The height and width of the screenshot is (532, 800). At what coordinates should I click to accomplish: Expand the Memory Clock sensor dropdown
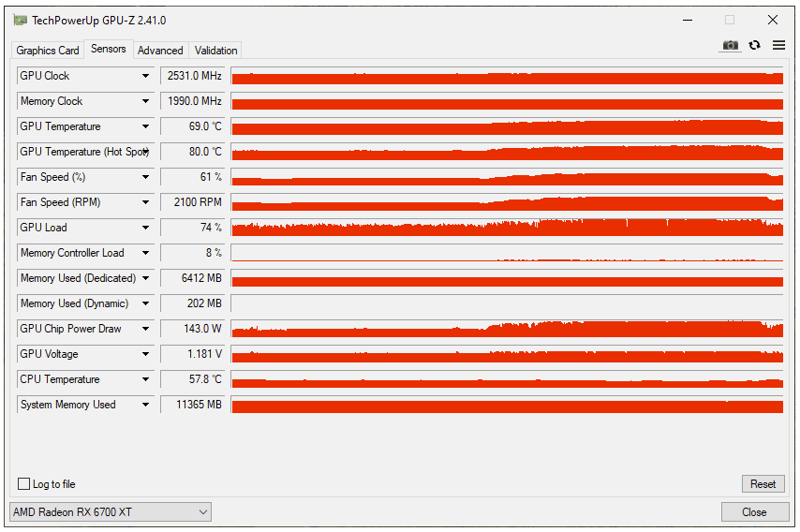click(145, 101)
